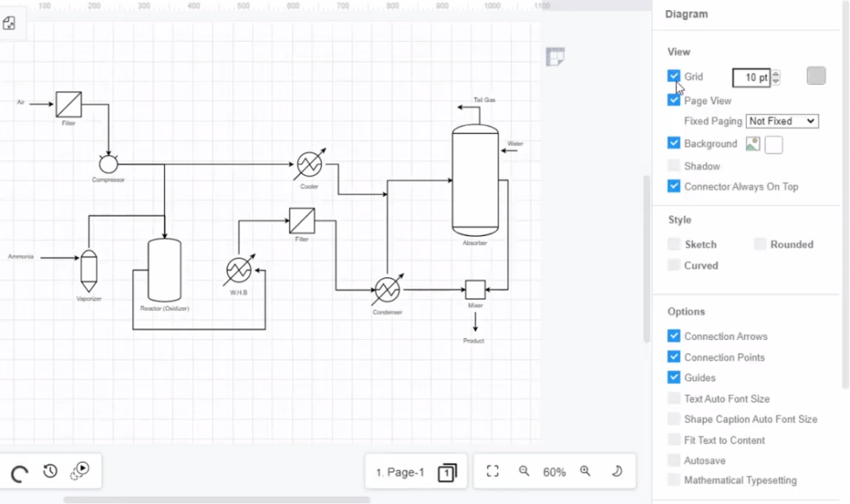This screenshot has width=850, height=504.
Task: Uncheck Connection Points option
Action: click(673, 356)
